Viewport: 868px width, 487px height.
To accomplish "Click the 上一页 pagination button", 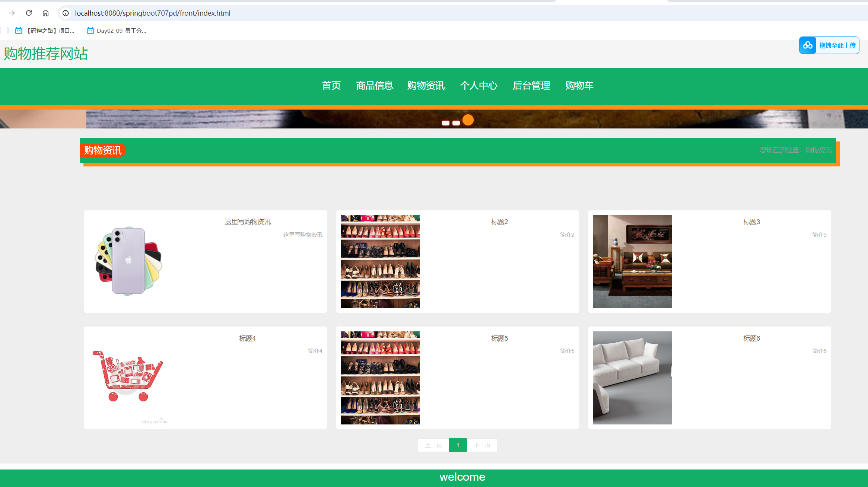I will (433, 445).
